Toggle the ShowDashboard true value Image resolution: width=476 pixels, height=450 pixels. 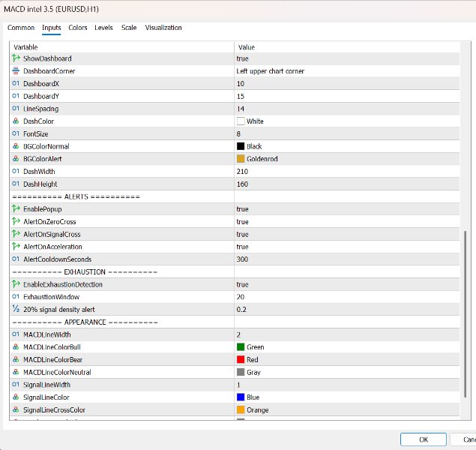click(x=347, y=58)
